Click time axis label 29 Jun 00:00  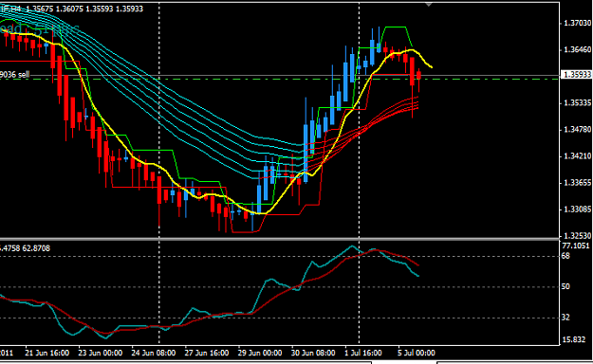pyautogui.click(x=260, y=353)
